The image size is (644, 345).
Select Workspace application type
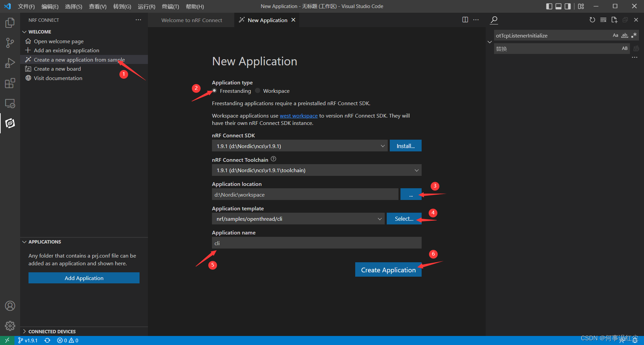click(258, 91)
